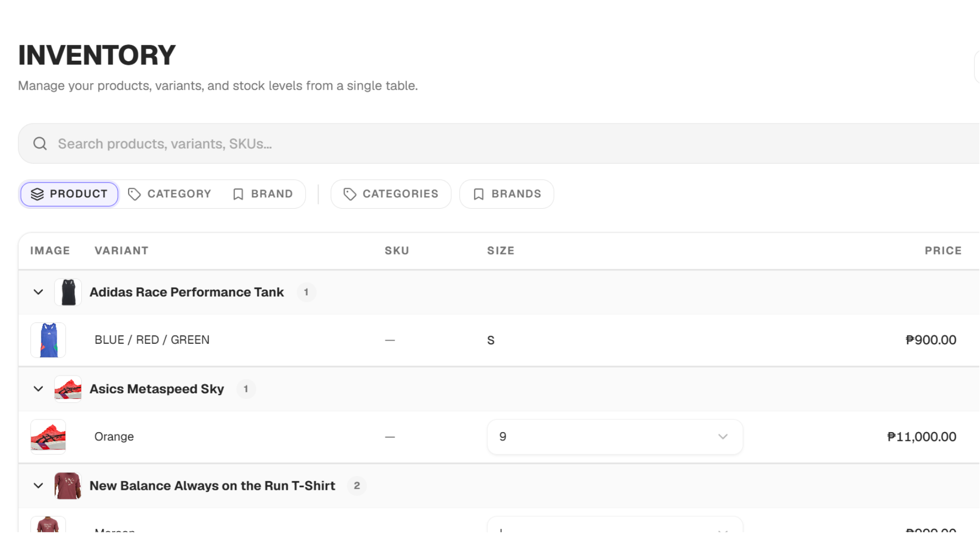The width and height of the screenshot is (980, 551).
Task: Click the variant count badge beside New Balance
Action: point(357,486)
